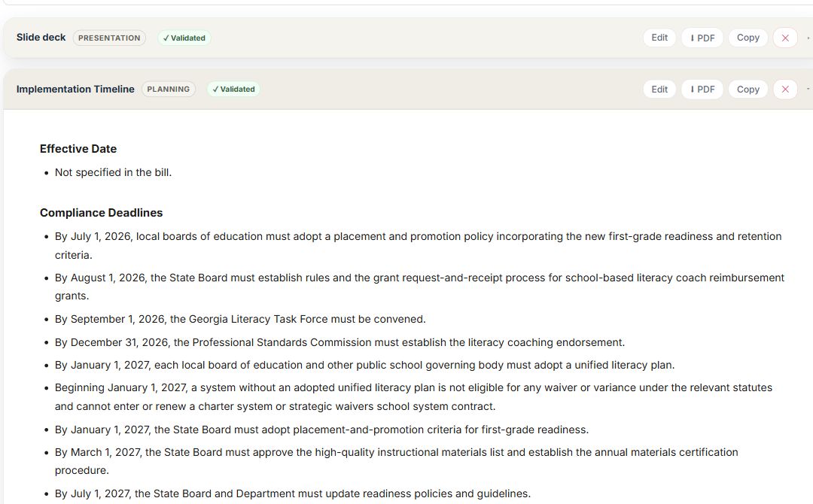Click the Validated checkmark on Slide deck

(x=184, y=38)
